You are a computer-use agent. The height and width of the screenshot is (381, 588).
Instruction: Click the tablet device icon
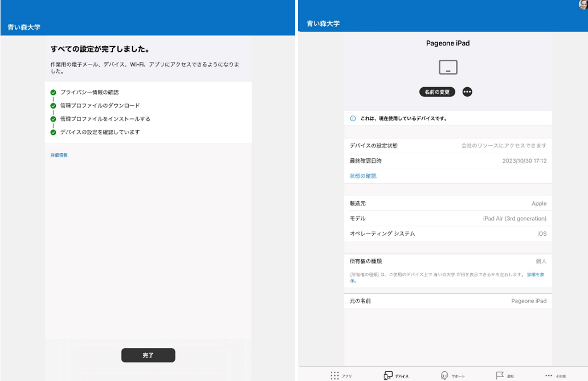pyautogui.click(x=448, y=67)
